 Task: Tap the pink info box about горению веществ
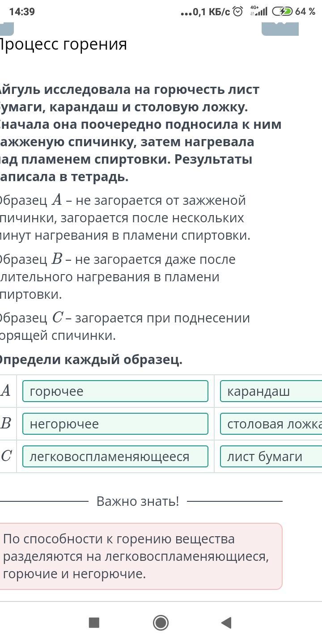coord(140,556)
